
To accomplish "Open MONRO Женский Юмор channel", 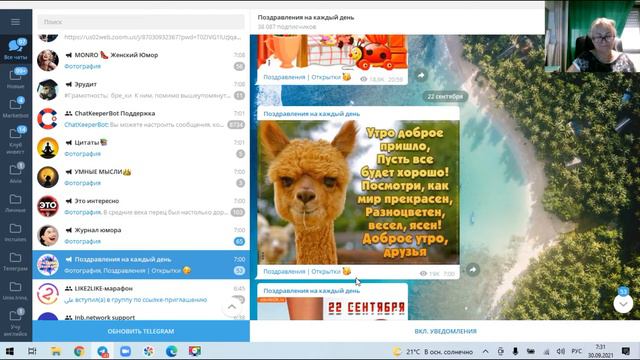I will [141, 60].
